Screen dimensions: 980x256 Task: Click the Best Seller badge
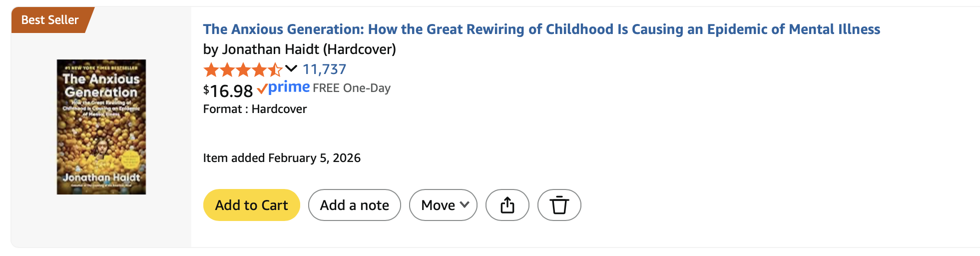(50, 20)
